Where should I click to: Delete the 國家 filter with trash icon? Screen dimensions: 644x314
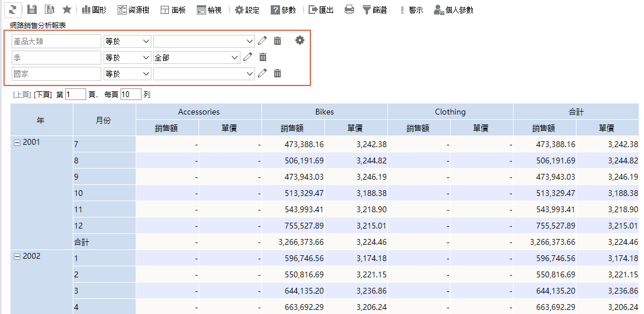point(278,73)
